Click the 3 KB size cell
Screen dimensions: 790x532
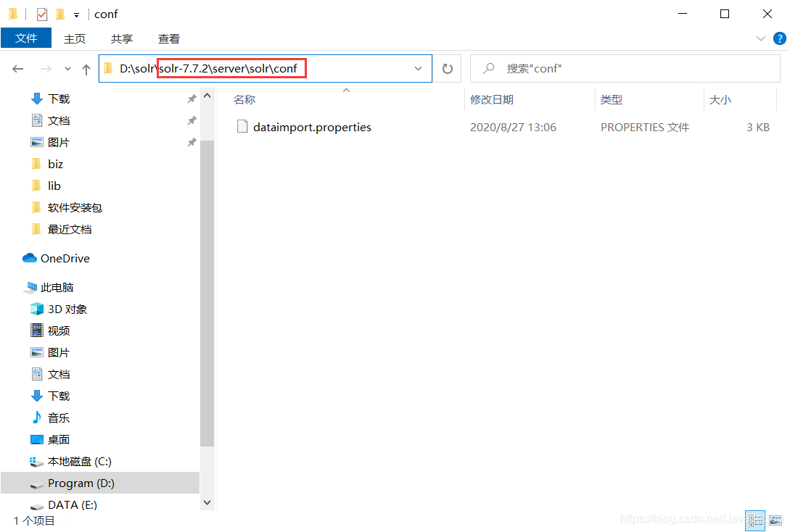point(758,128)
